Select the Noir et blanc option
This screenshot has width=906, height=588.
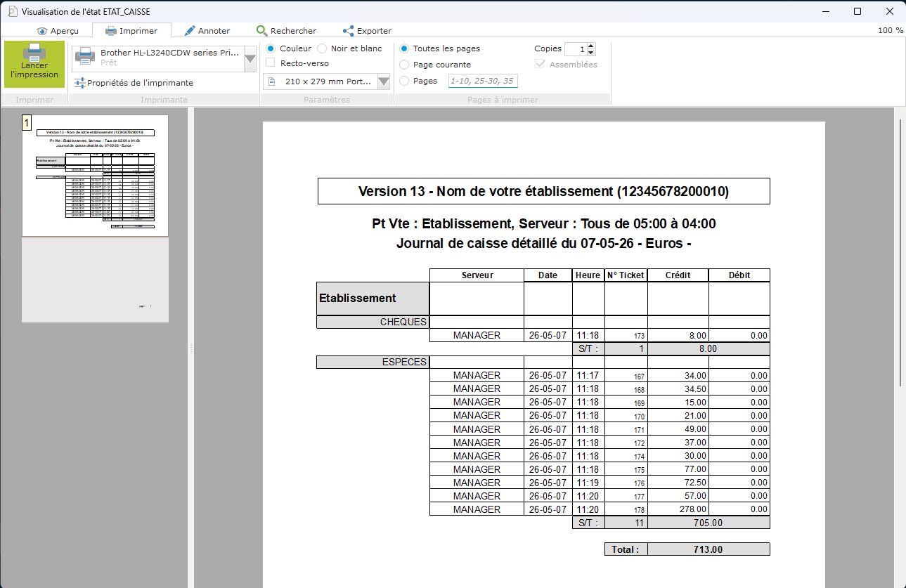pyautogui.click(x=322, y=48)
